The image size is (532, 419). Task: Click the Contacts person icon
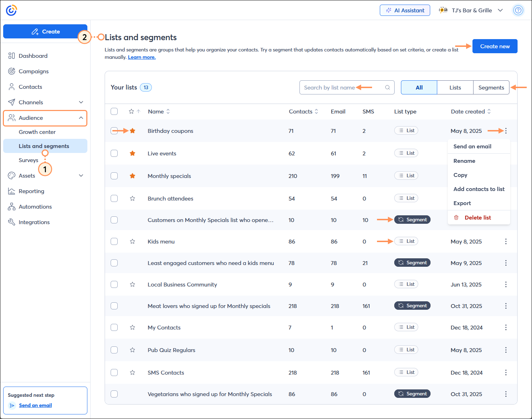12,87
